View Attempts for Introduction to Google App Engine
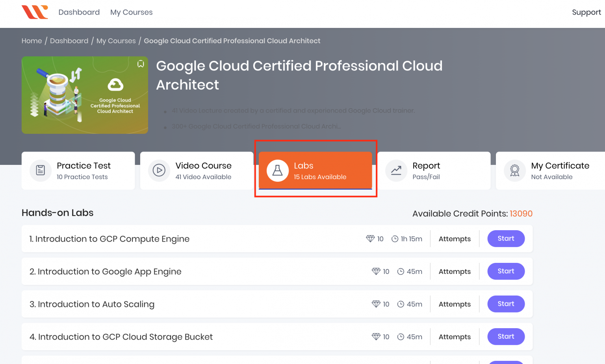Image resolution: width=605 pixels, height=364 pixels. tap(455, 271)
